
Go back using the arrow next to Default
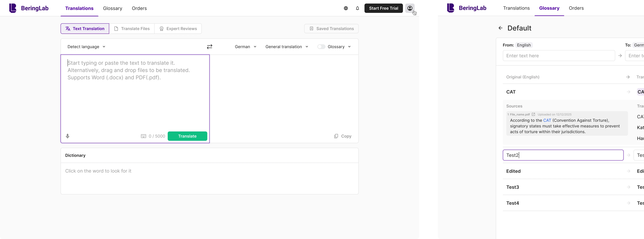point(501,28)
